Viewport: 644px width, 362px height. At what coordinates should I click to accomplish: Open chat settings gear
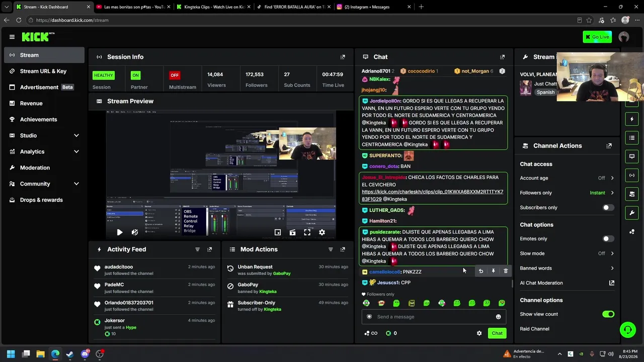[479, 333]
